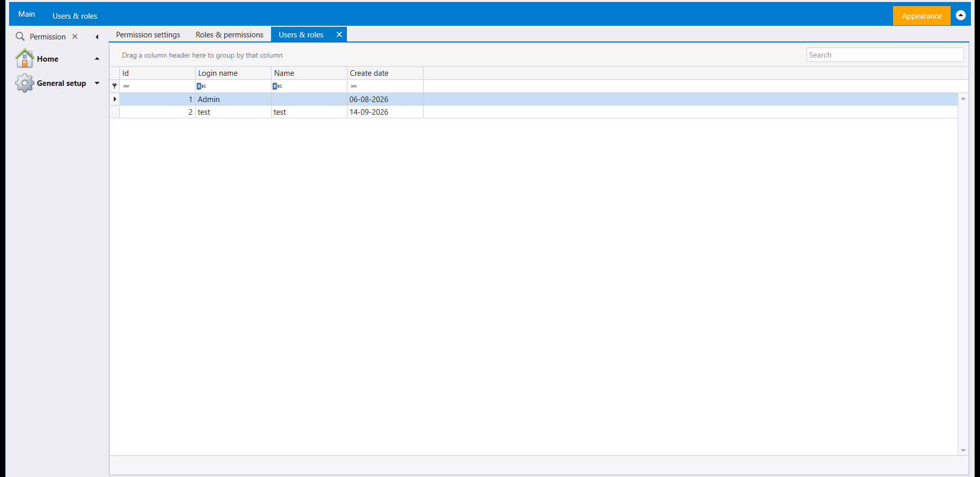Collapse the Home group arrow

(x=97, y=59)
